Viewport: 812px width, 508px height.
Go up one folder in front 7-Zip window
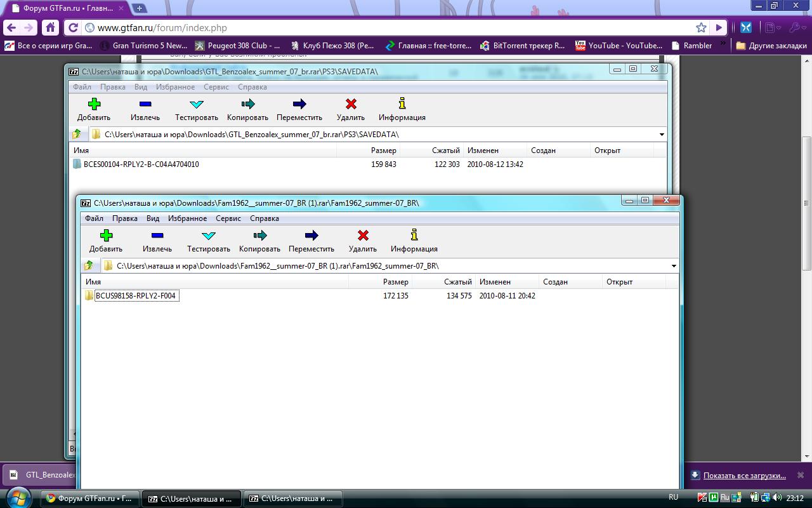pyautogui.click(x=89, y=265)
